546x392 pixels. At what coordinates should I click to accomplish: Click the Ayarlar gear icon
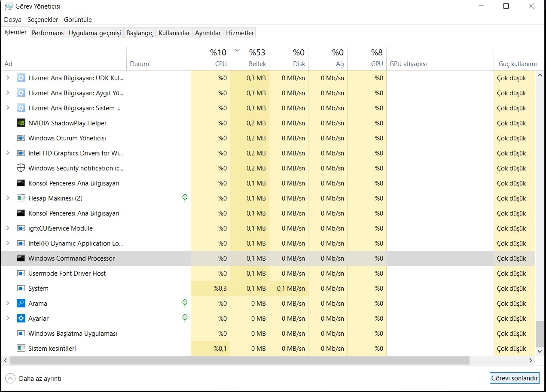(21, 318)
